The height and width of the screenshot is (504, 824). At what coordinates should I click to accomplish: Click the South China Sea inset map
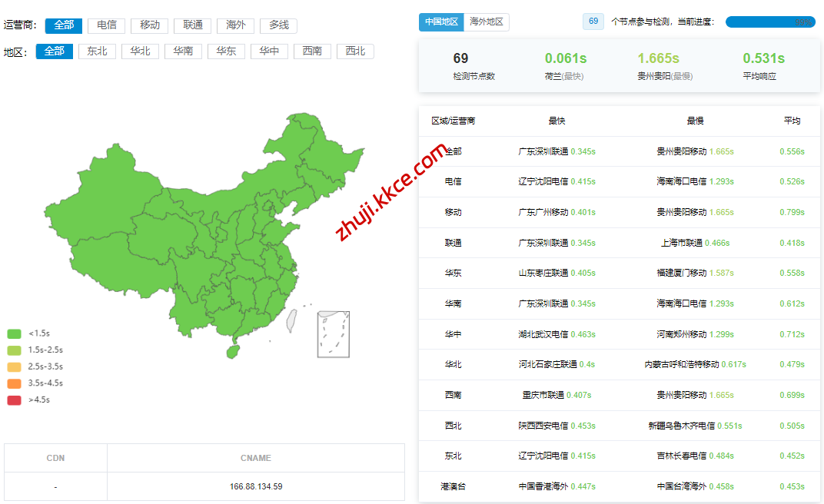tap(333, 334)
